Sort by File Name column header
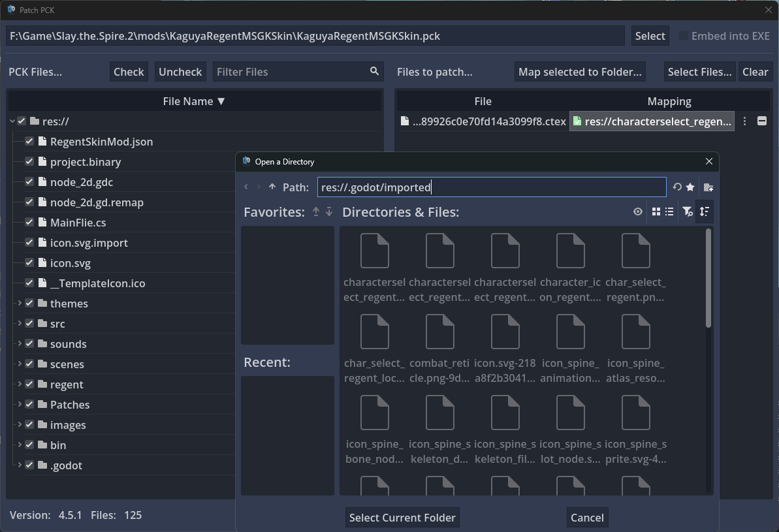 click(x=195, y=101)
